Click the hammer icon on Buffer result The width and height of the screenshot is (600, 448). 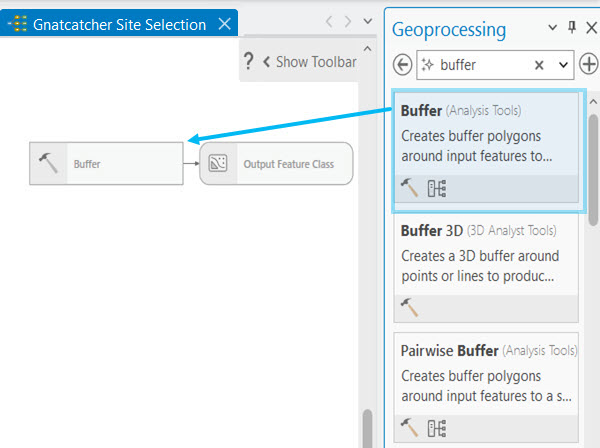click(x=409, y=188)
